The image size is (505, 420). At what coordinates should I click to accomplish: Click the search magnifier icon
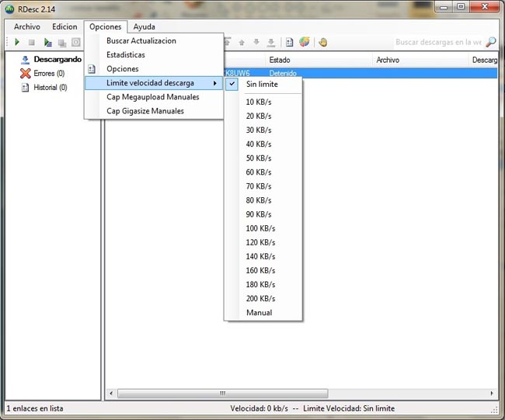click(x=490, y=42)
